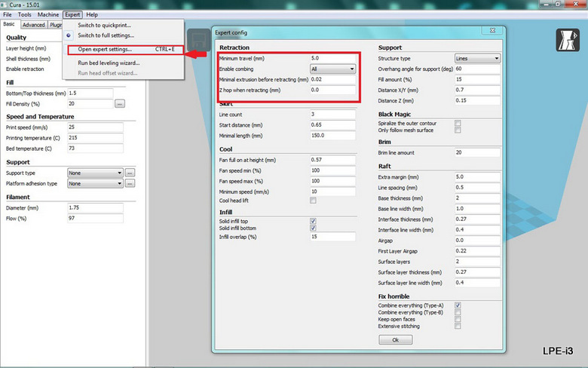Select Open expert settings menu entry
588x368 pixels.
tap(106, 49)
